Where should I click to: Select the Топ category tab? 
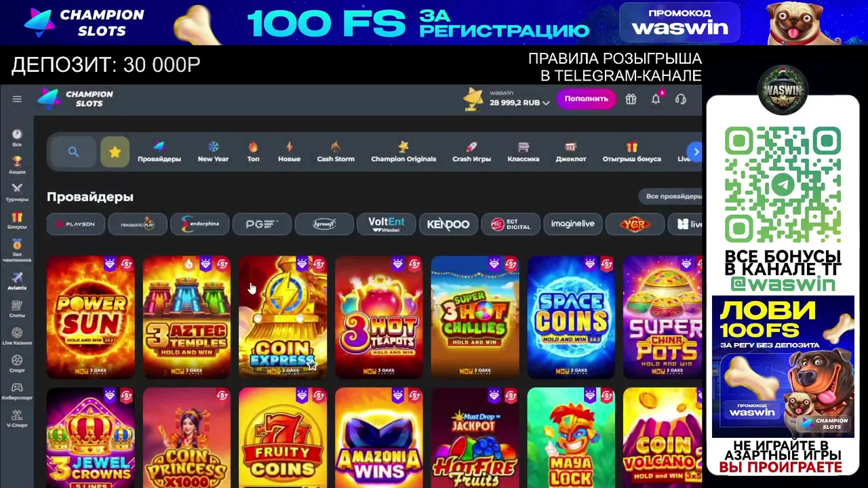tap(253, 152)
